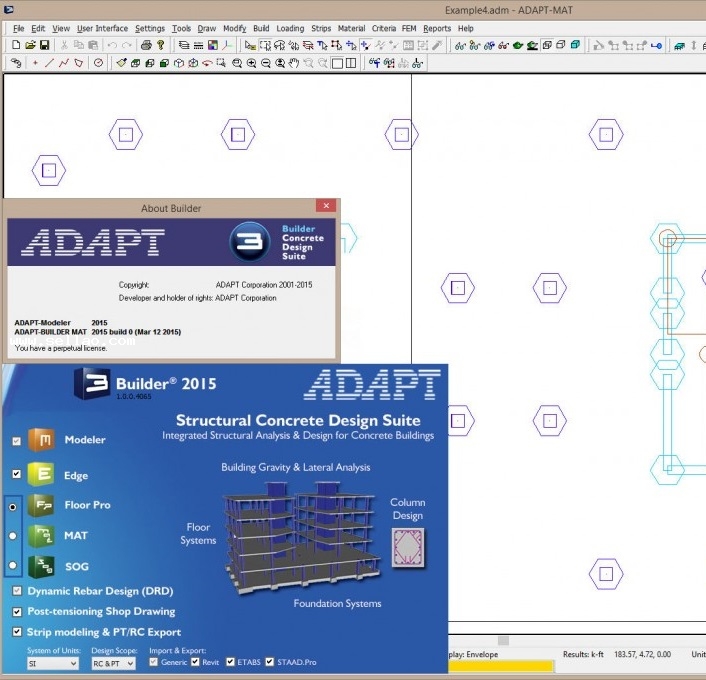This screenshot has width=706, height=680.
Task: Click the Zoom In magnifier icon
Action: pos(251,63)
